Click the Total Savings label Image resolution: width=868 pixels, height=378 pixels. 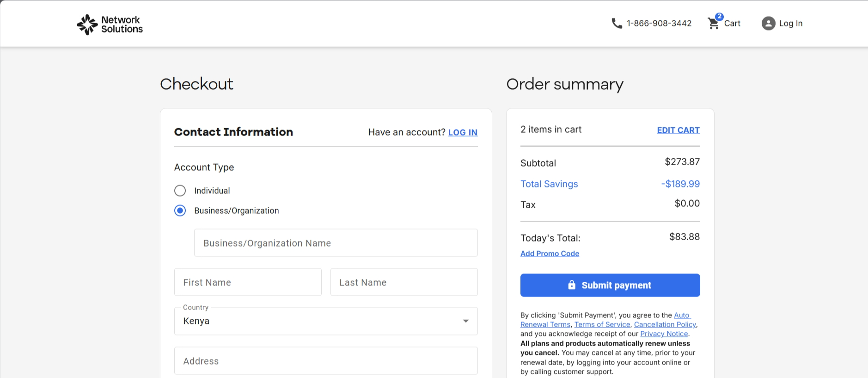(x=549, y=184)
